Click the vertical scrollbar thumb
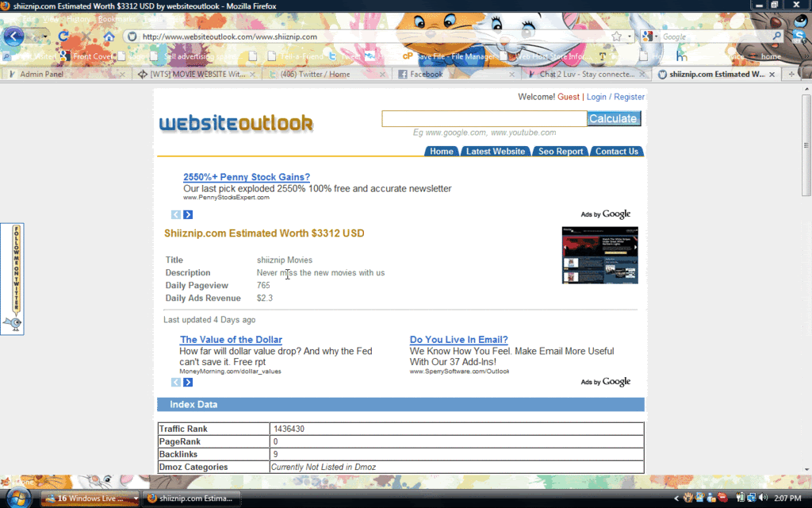Image resolution: width=812 pixels, height=508 pixels. [x=806, y=145]
